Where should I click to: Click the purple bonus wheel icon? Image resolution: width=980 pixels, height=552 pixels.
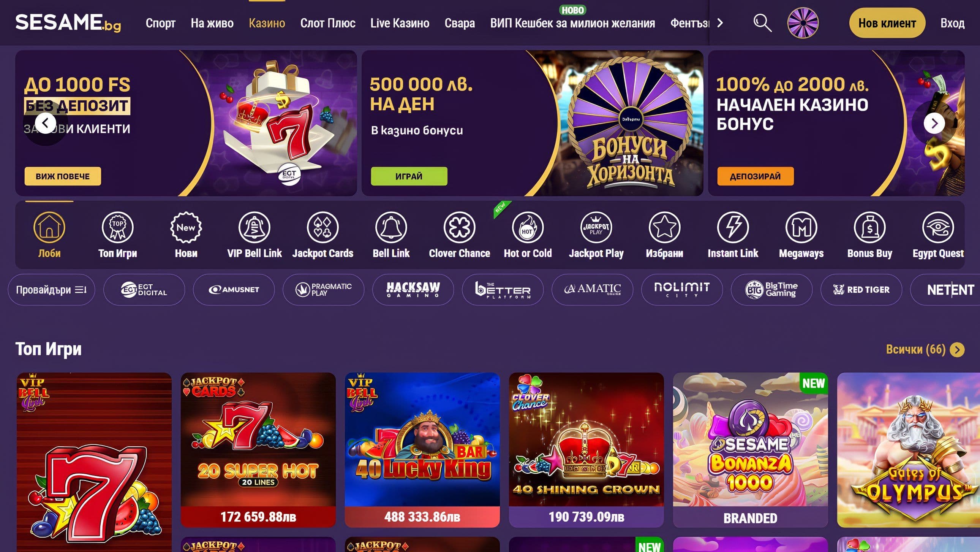point(803,23)
